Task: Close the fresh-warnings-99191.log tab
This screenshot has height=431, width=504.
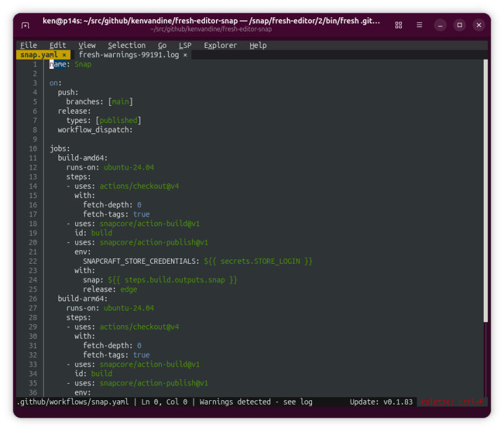Action: pos(185,55)
